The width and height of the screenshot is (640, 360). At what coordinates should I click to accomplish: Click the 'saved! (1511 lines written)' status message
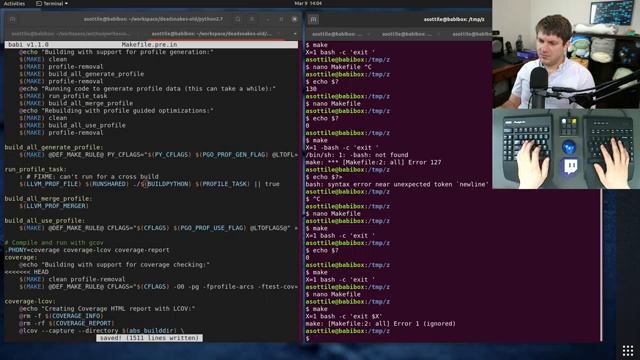coord(149,338)
